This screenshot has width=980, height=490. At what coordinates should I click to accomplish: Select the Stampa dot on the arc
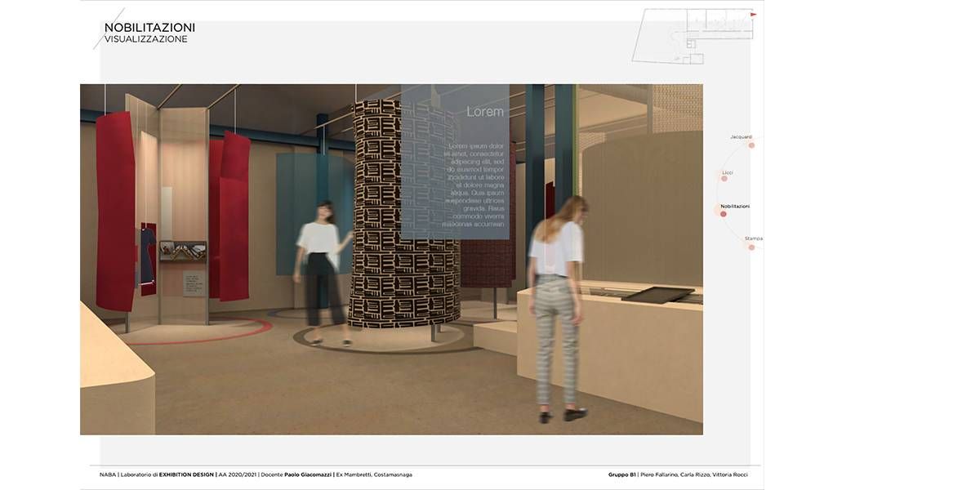[x=751, y=247]
